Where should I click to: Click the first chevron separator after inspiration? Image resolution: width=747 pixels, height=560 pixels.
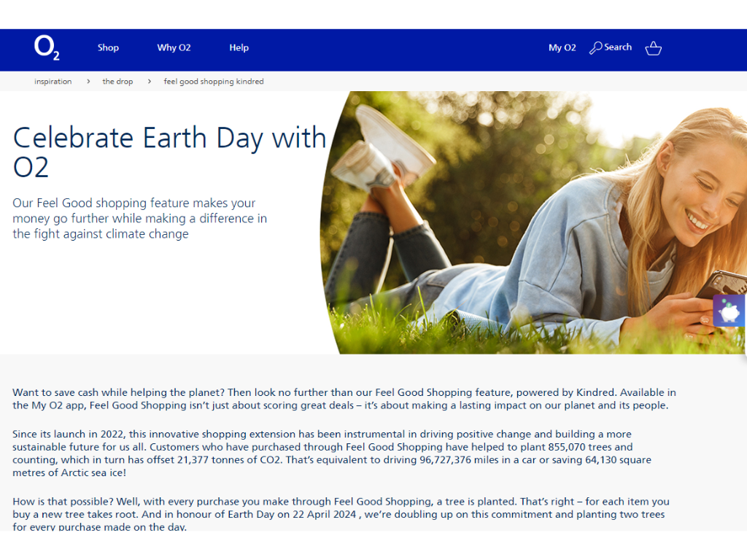[x=88, y=82]
